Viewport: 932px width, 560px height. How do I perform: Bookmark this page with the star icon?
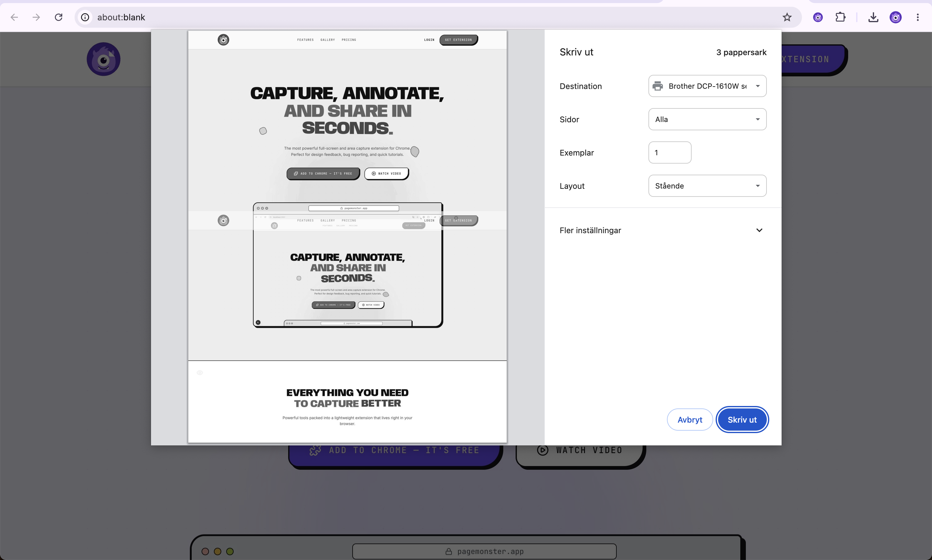787,17
